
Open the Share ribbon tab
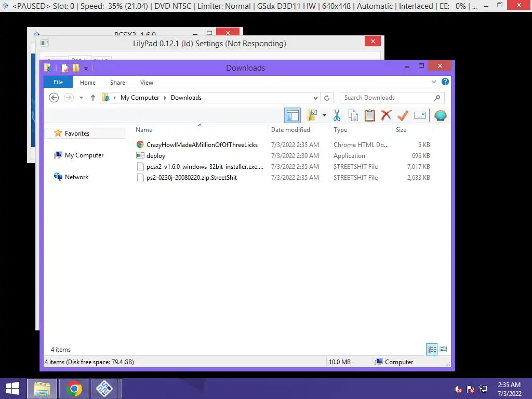tap(117, 83)
